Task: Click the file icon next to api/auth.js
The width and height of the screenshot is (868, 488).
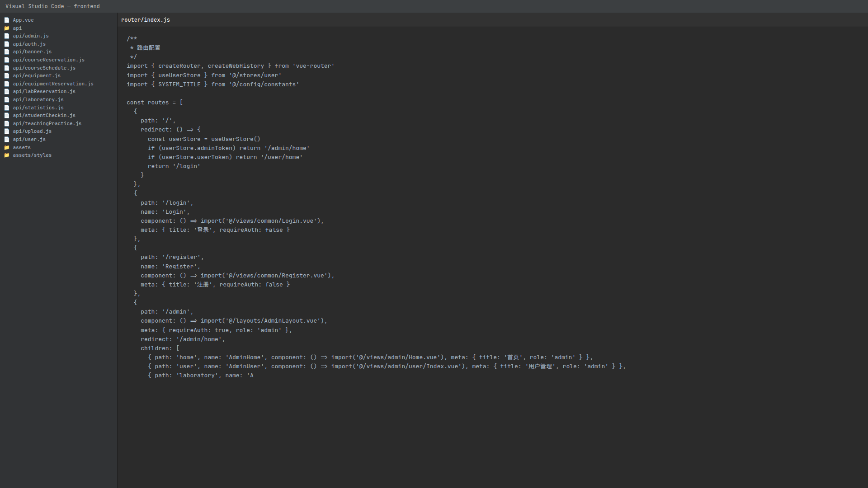Action: 7,44
